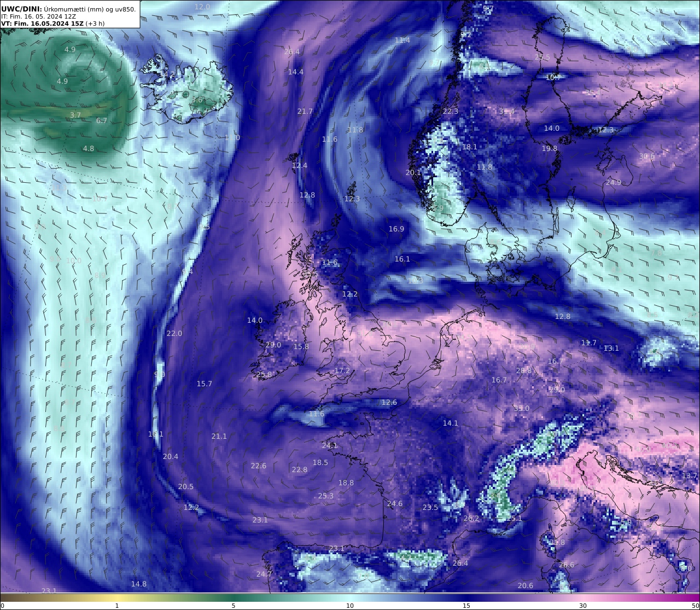Click the 18.8 value off western France

(346, 483)
